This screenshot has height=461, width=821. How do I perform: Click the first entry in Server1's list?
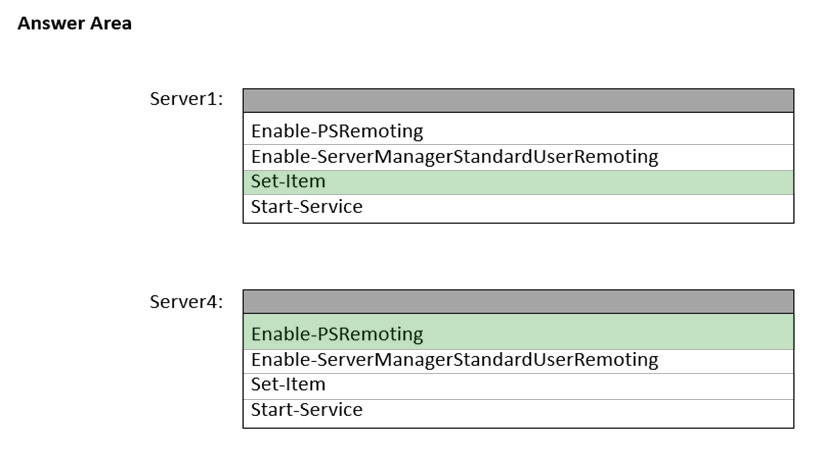pyautogui.click(x=518, y=131)
